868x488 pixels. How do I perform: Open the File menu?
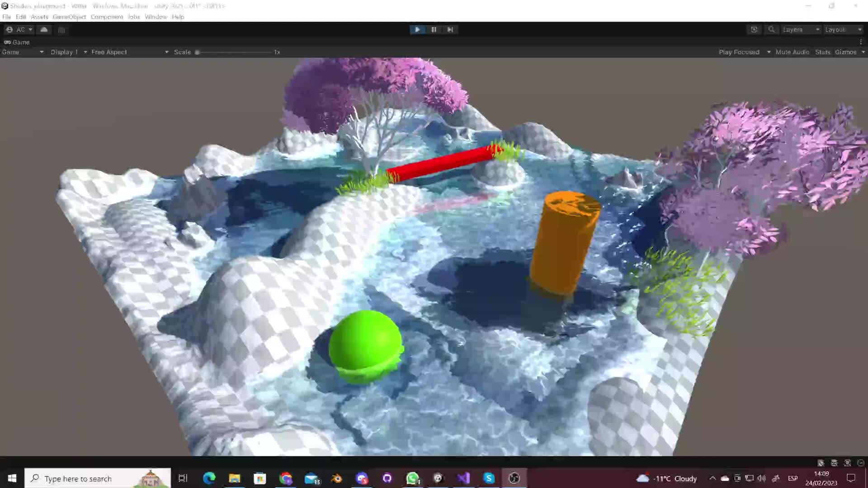pos(7,17)
